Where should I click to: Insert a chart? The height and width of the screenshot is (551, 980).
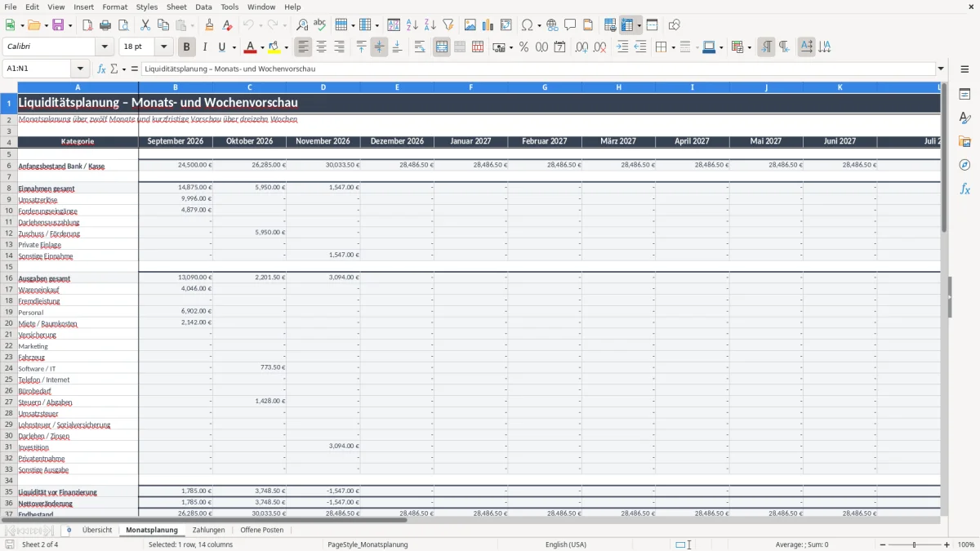click(x=488, y=25)
